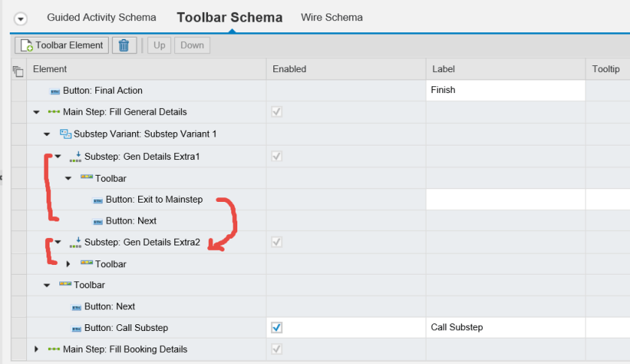Toggle Enabled checkbox for Fill General Details
The image size is (630, 364).
[276, 112]
